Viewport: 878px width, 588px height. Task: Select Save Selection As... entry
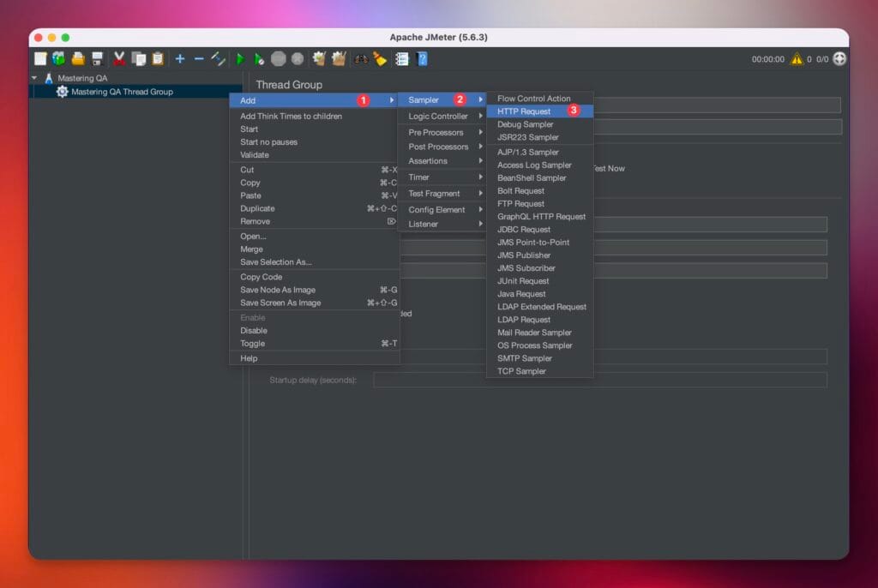315,262
